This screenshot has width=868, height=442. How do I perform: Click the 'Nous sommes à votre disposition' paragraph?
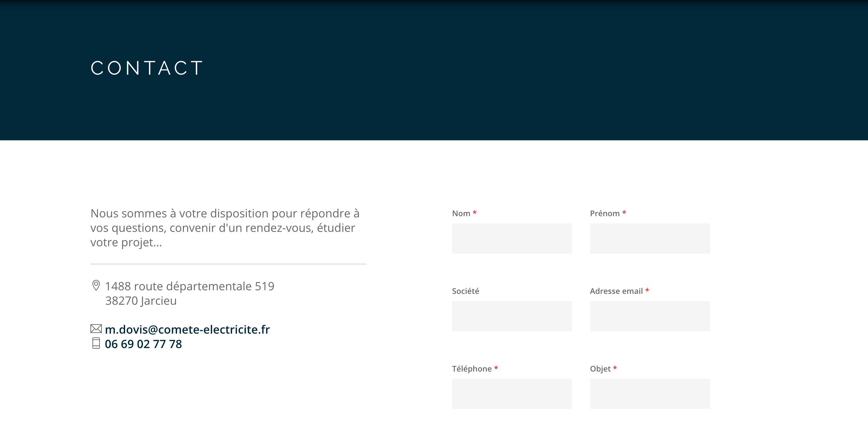[225, 228]
